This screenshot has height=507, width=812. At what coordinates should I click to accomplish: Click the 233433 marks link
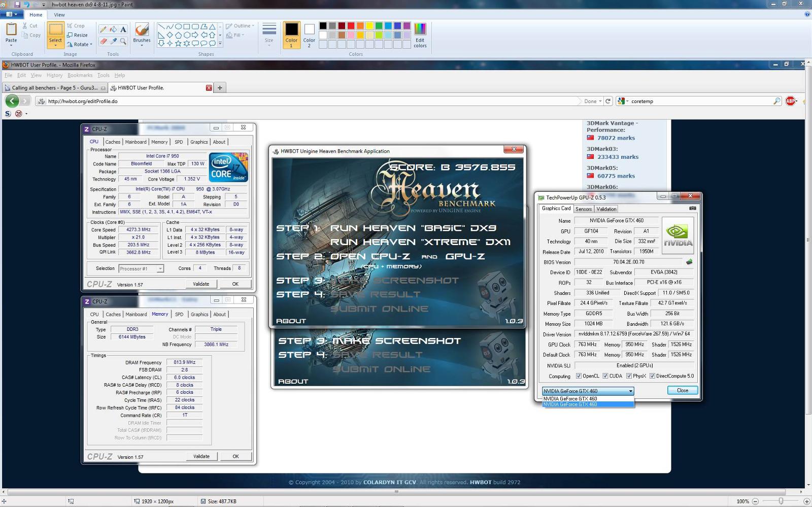[x=618, y=157]
